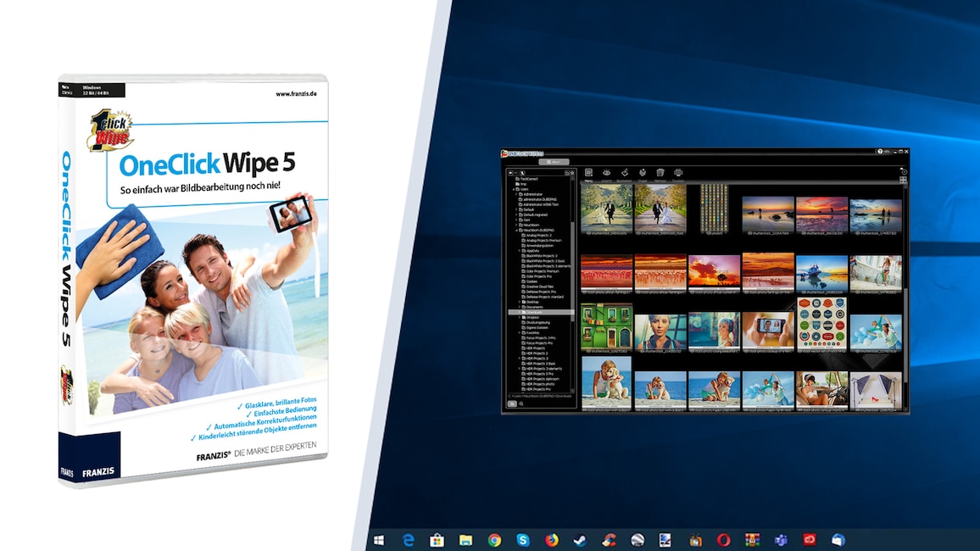The width and height of the screenshot is (980, 551).
Task: Launch Google Chrome from the taskbar
Action: (x=494, y=540)
